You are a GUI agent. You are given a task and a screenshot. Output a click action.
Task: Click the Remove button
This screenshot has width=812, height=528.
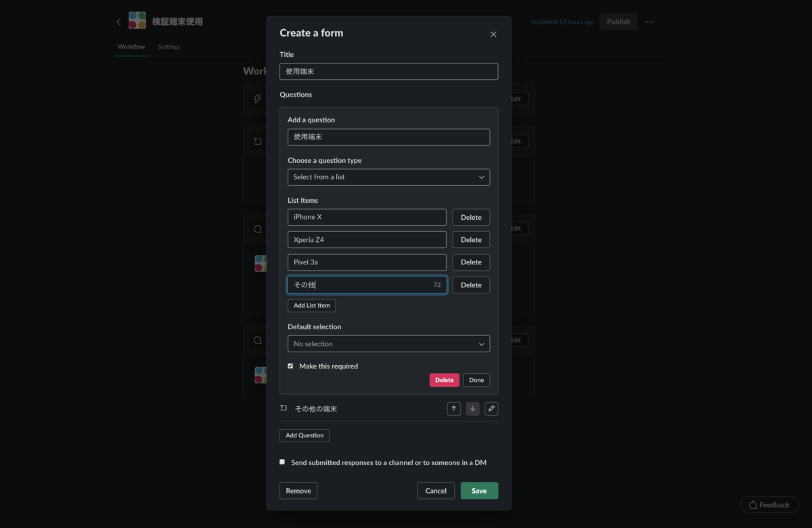tap(298, 491)
